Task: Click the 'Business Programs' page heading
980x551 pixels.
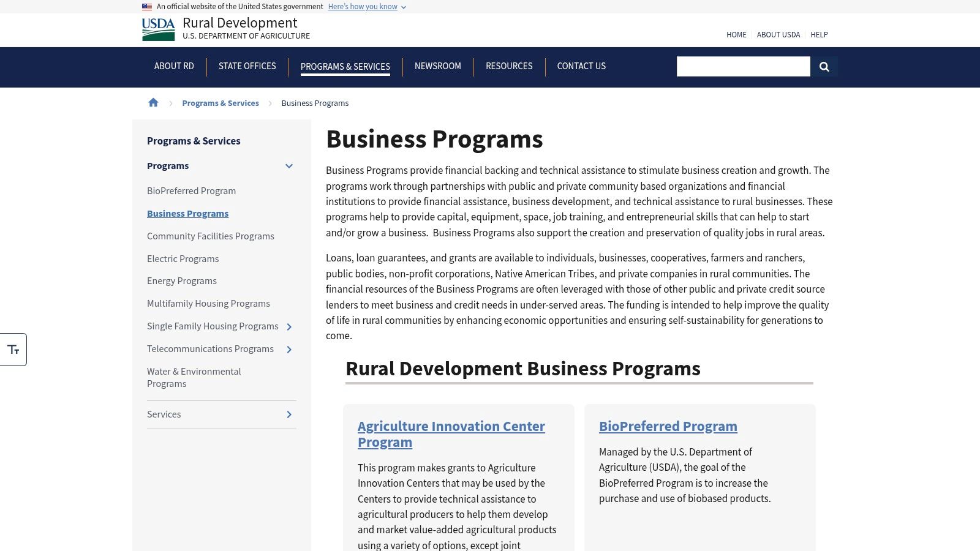Action: (x=434, y=139)
